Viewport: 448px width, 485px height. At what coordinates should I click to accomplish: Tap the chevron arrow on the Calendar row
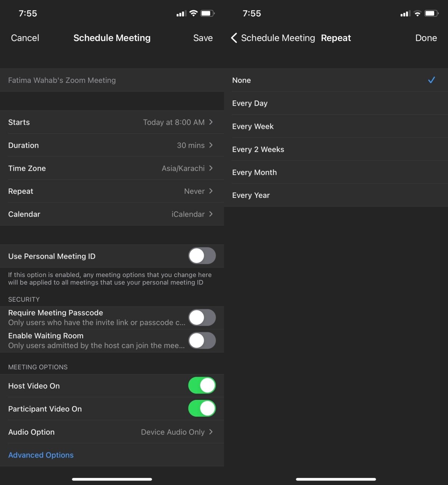[x=211, y=214]
